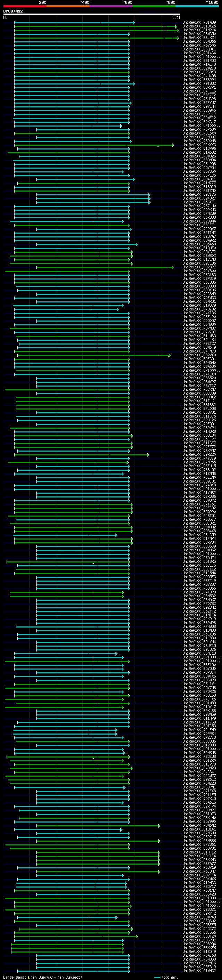Select the UniRef100_Q2G8Y3 label

tap(199, 72)
